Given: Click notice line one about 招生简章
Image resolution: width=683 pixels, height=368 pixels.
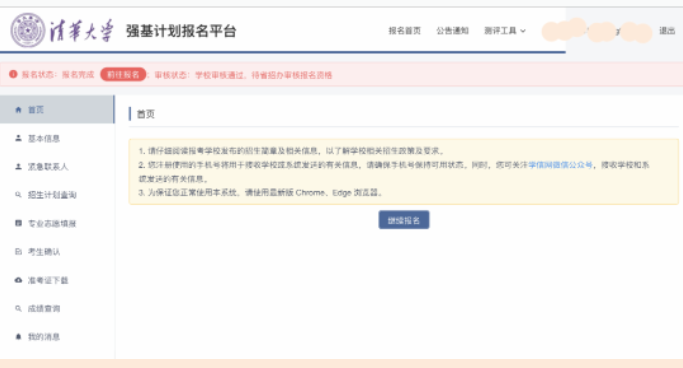Looking at the screenshot, I should tap(291, 151).
